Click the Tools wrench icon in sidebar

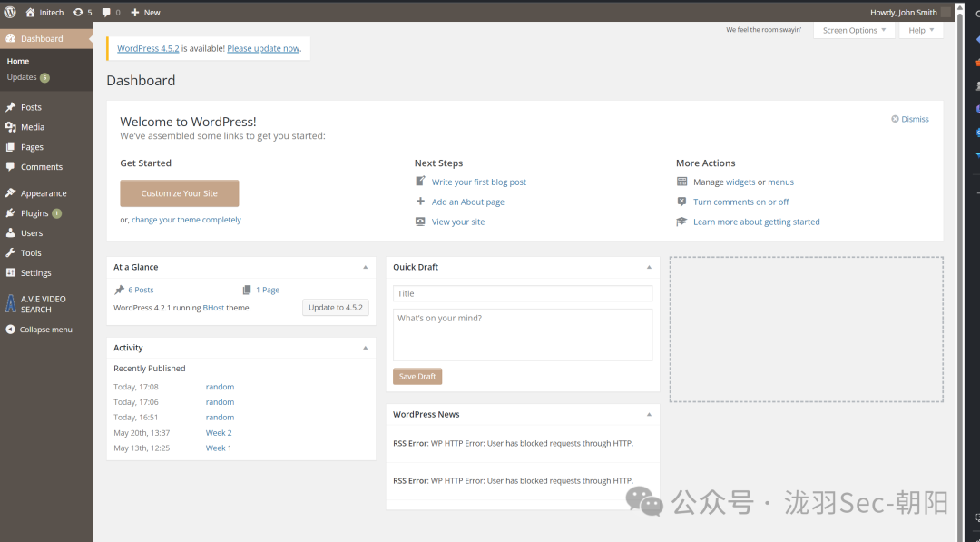pos(11,253)
